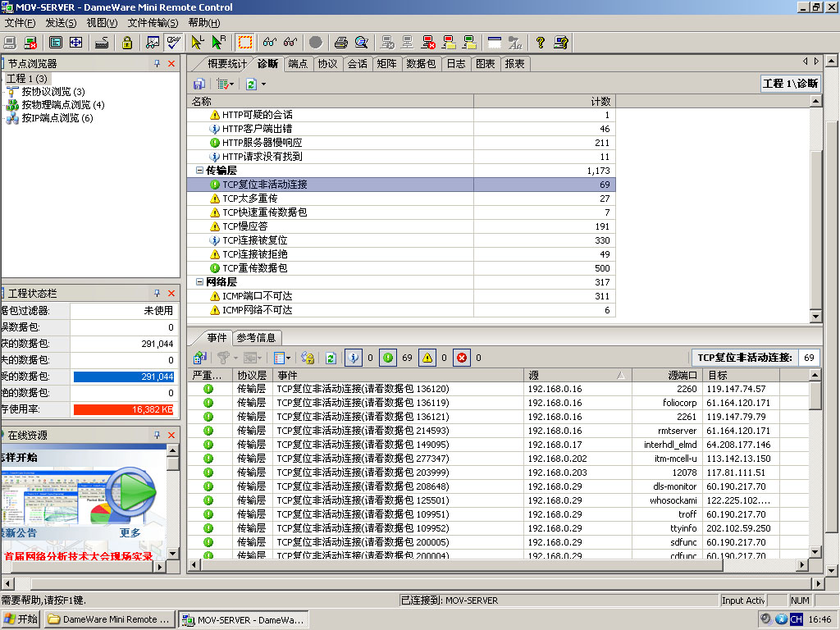
Task: Click the keyboard icon in the toolbar
Action: click(103, 42)
